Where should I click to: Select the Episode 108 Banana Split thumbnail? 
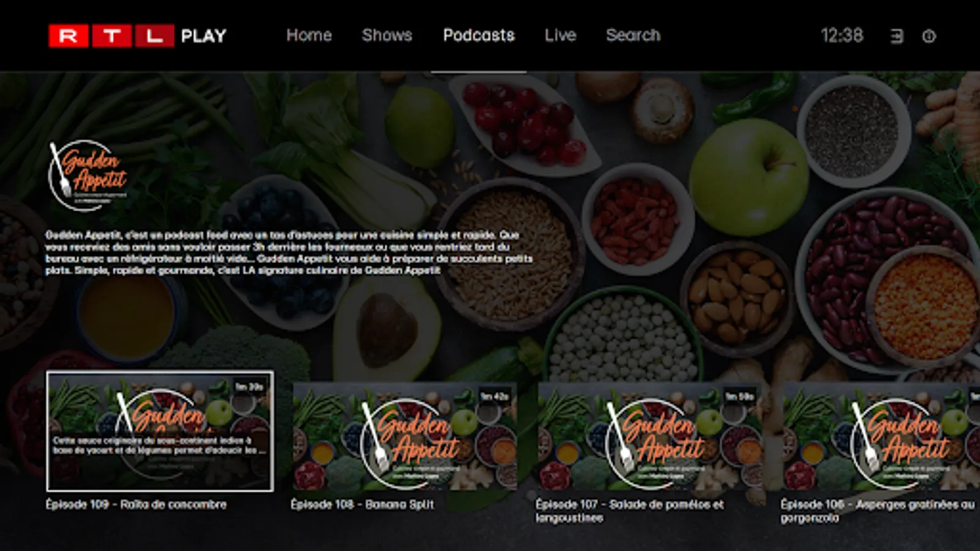405,437
